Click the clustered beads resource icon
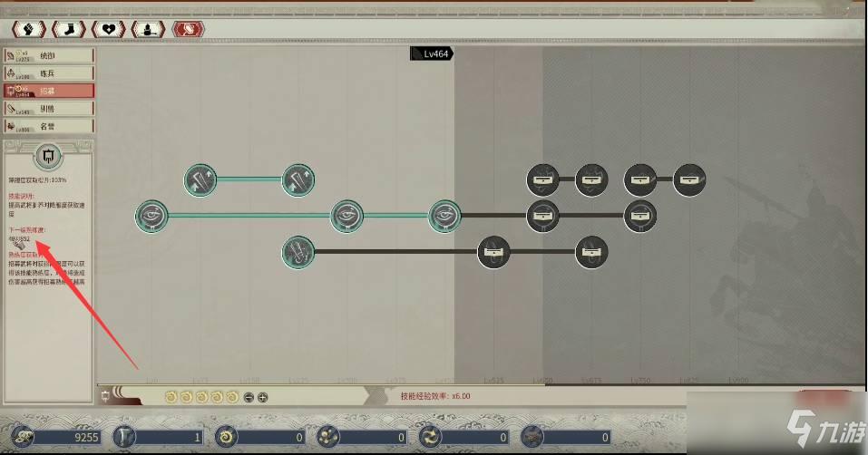Viewport: 868px width, 455px height. coord(327,437)
